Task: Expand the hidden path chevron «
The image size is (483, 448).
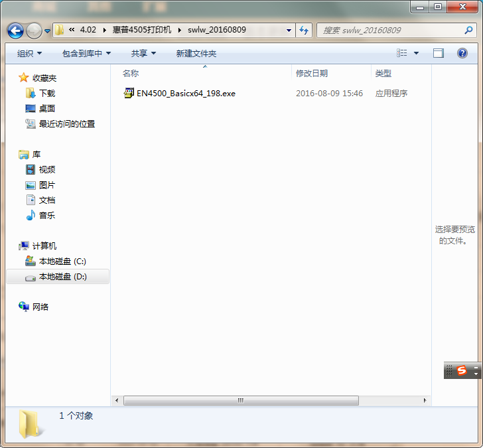Action: tap(72, 30)
